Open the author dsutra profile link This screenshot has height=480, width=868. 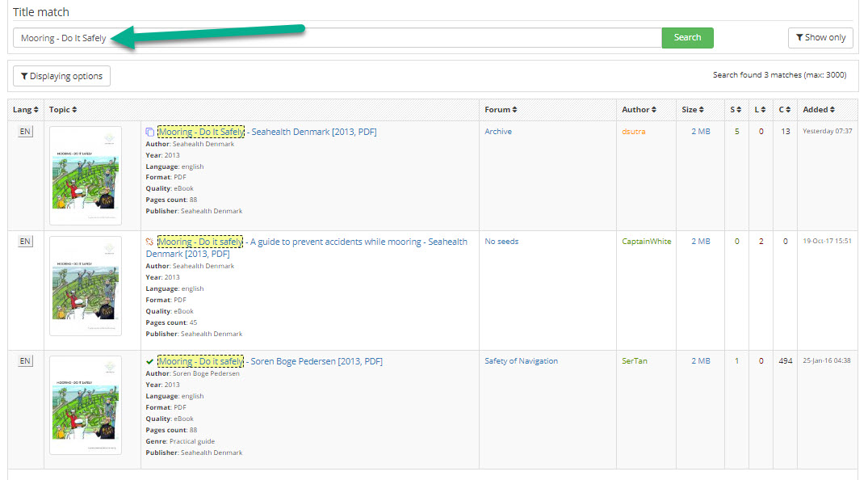click(635, 132)
